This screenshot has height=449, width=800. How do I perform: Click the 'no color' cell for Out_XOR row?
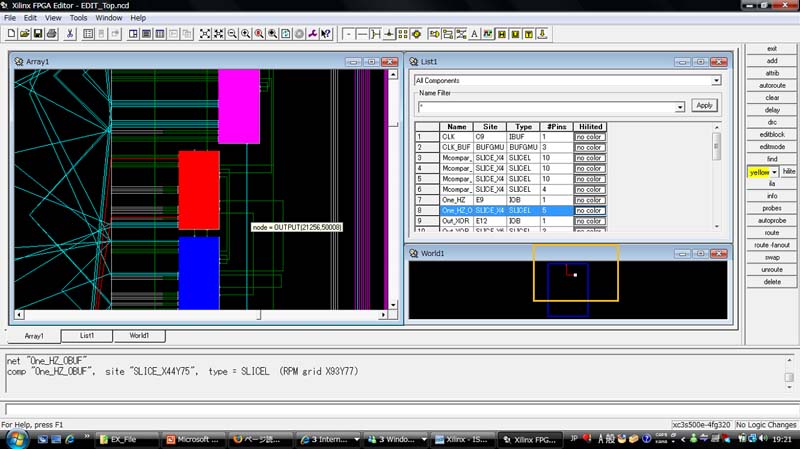pyautogui.click(x=590, y=221)
